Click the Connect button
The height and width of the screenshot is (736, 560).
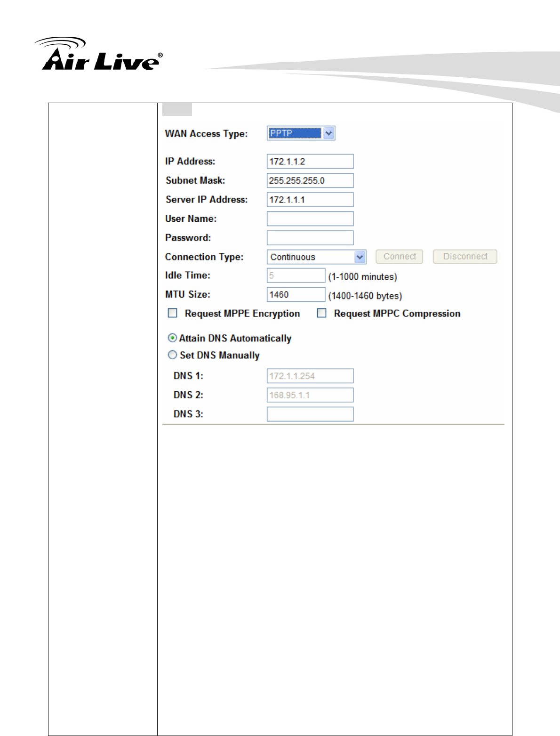click(400, 257)
